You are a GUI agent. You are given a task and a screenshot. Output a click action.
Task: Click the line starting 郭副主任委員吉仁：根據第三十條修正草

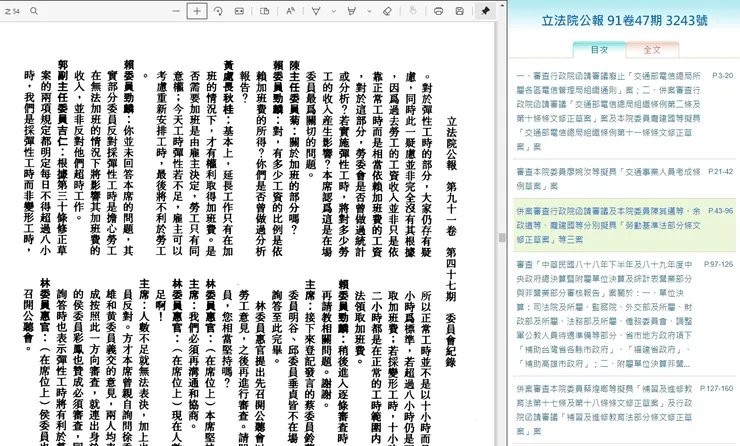[x=62, y=157]
